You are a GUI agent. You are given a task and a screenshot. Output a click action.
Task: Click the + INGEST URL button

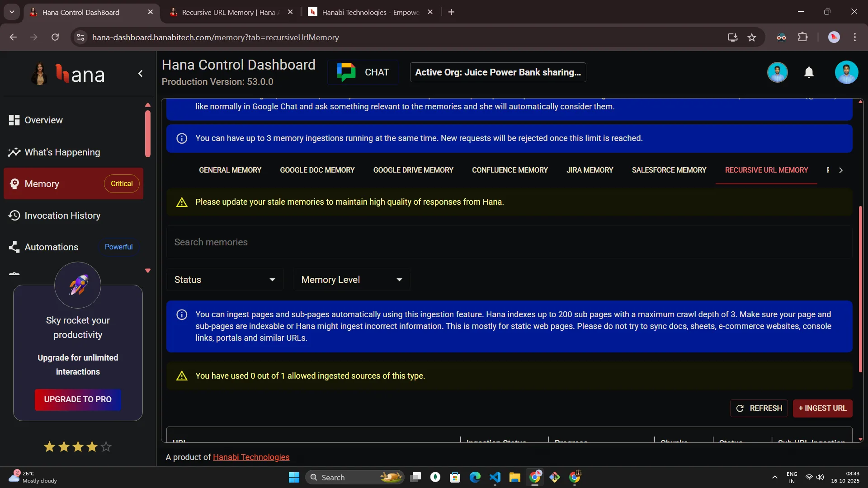(822, 408)
